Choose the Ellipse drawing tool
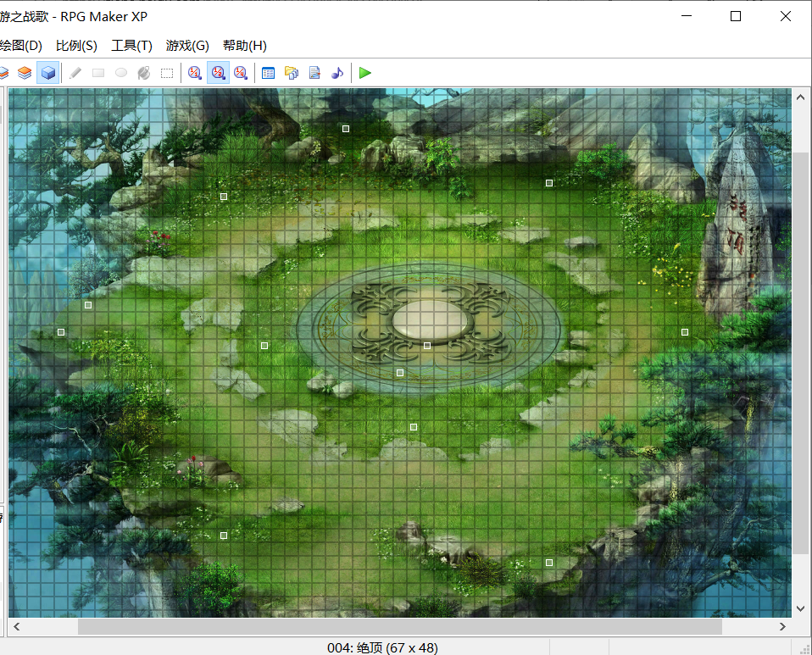This screenshot has width=812, height=655. (x=121, y=73)
